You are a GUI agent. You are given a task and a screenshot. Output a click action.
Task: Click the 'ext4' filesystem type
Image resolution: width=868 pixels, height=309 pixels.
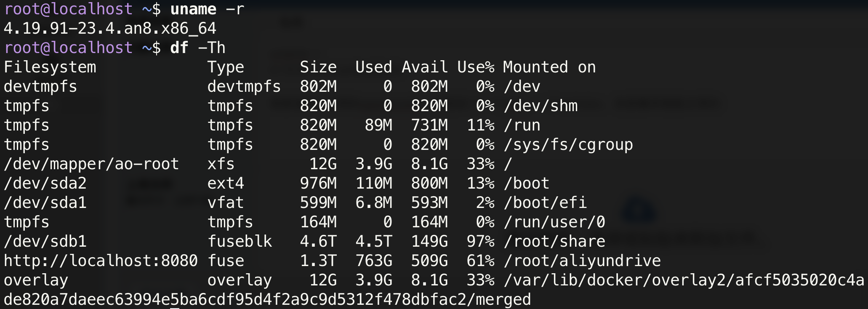226,183
